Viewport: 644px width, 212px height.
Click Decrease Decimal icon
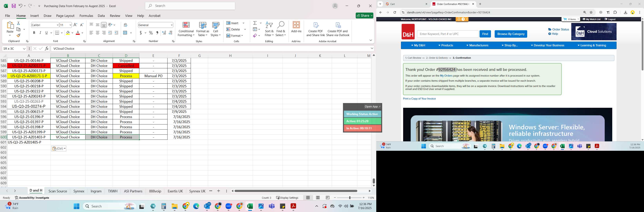[171, 33]
